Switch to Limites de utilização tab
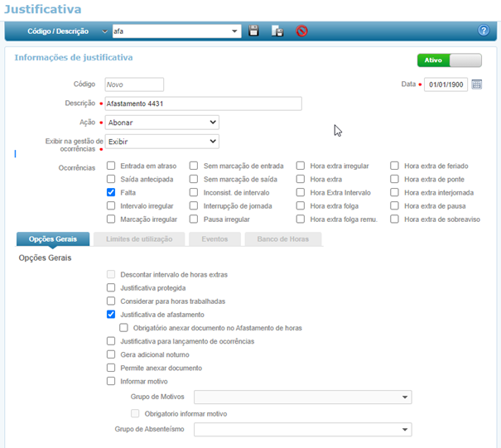This screenshot has height=448, width=501. [133, 238]
